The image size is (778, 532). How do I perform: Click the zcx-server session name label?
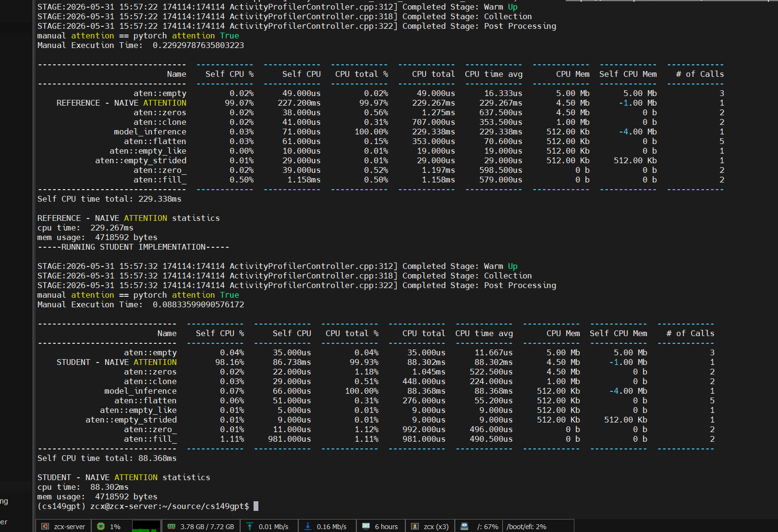click(x=69, y=527)
